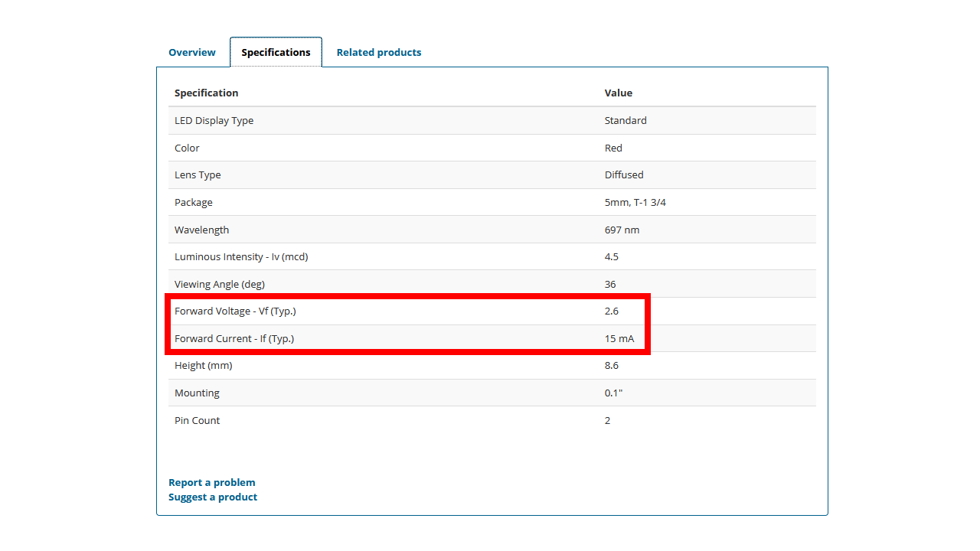This screenshot has height=551, width=980.
Task: Select the LED Display Type row
Action: pos(214,120)
